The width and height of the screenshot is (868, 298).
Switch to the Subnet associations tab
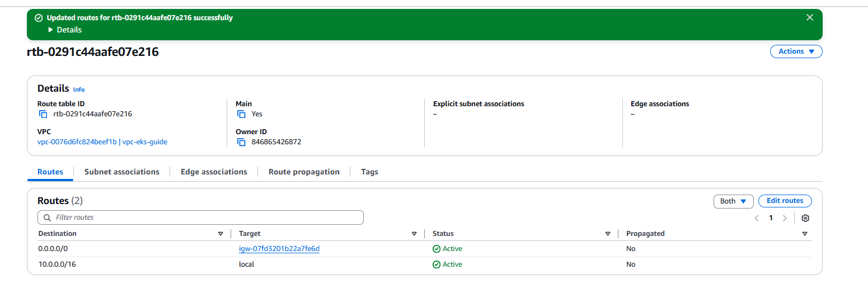pos(122,172)
